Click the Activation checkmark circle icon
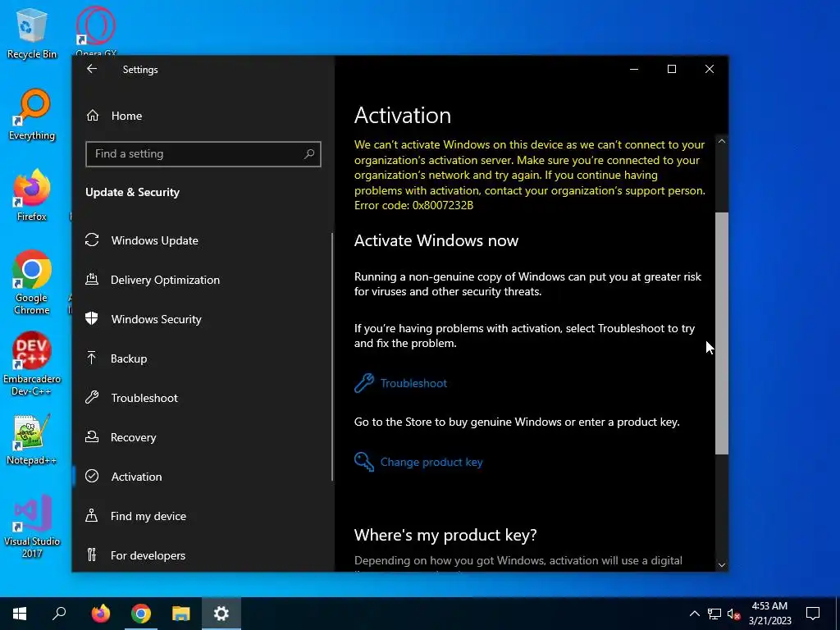Viewport: 840px width, 630px height. pyautogui.click(x=92, y=477)
